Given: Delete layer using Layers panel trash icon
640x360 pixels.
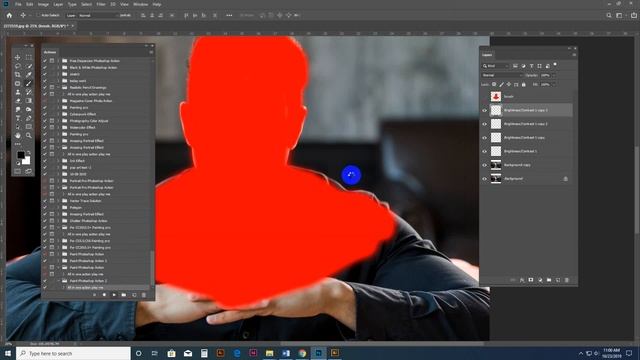Looking at the screenshot, I should (x=567, y=280).
